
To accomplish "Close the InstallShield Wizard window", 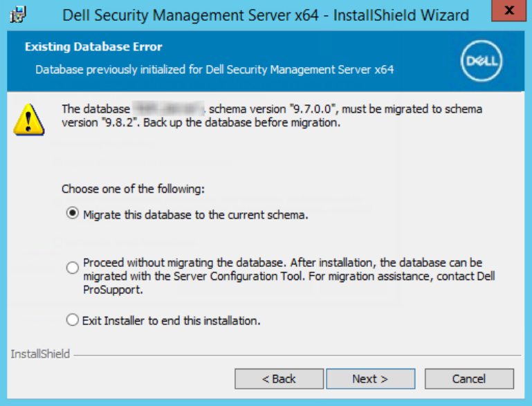I will [x=508, y=10].
